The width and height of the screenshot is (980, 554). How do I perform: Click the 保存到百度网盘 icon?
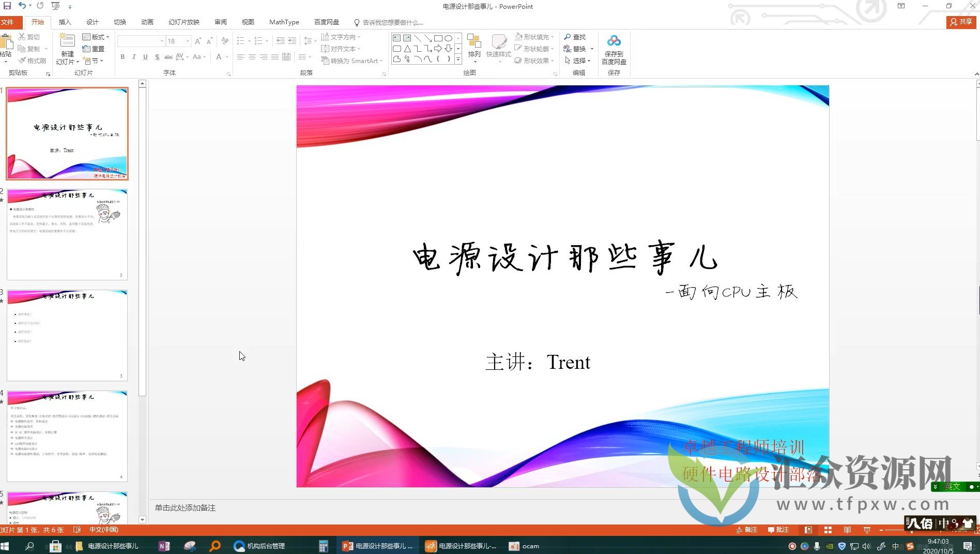pyautogui.click(x=614, y=49)
